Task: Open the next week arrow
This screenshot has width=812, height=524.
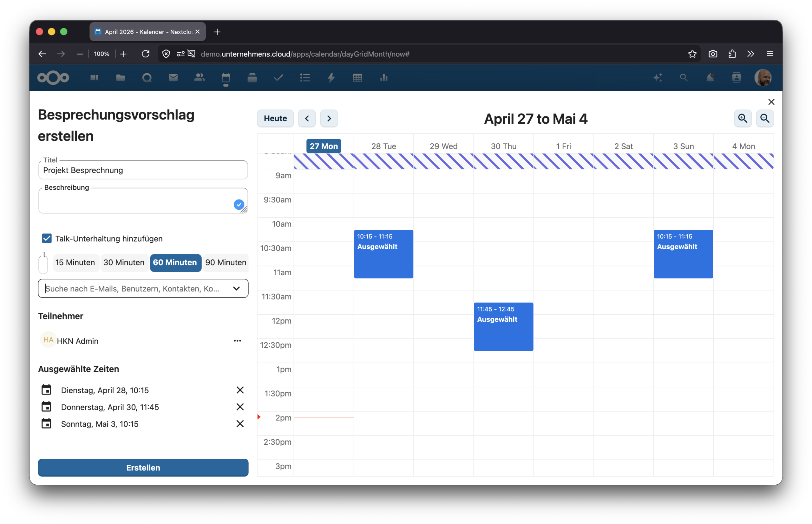Action: tap(329, 118)
